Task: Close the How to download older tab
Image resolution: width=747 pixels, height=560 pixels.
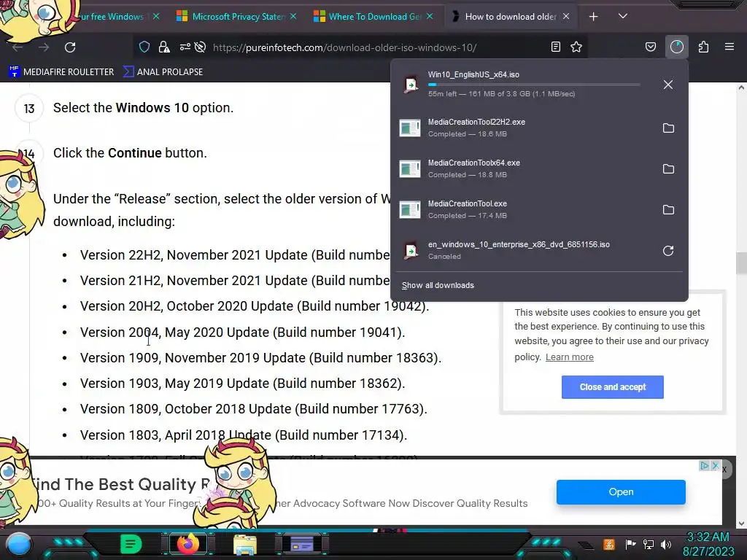Action: tap(566, 17)
